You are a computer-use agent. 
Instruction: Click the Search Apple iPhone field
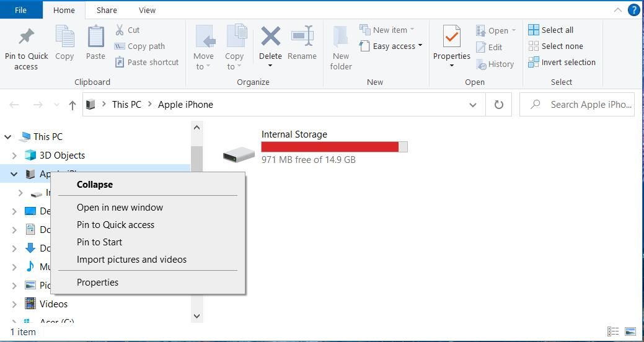pos(583,105)
